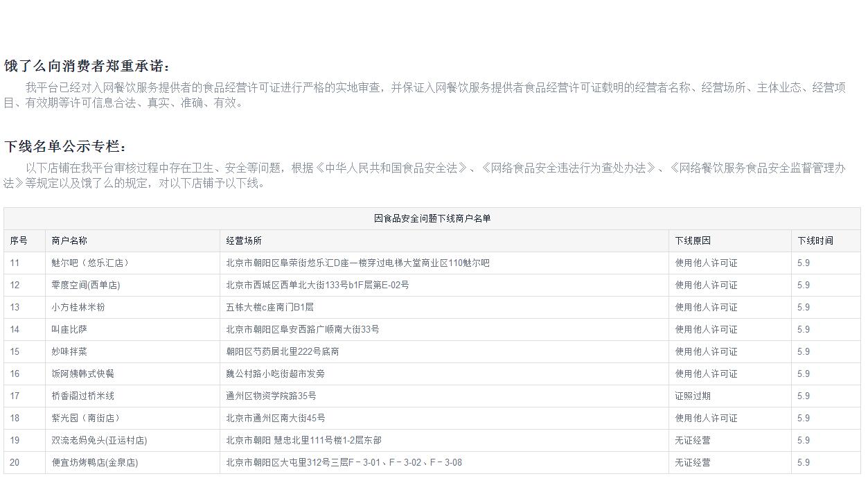
Task: Select merchant name 零度空间(西单店)
Action: (85, 285)
